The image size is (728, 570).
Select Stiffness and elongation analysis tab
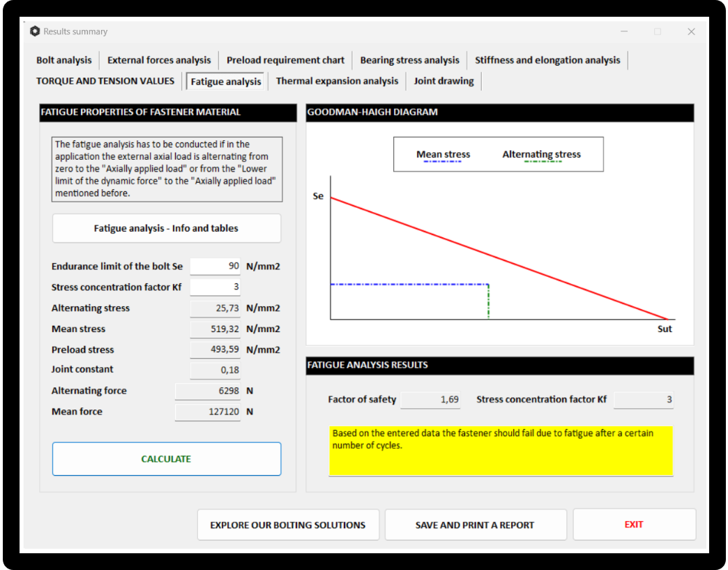pyautogui.click(x=547, y=61)
